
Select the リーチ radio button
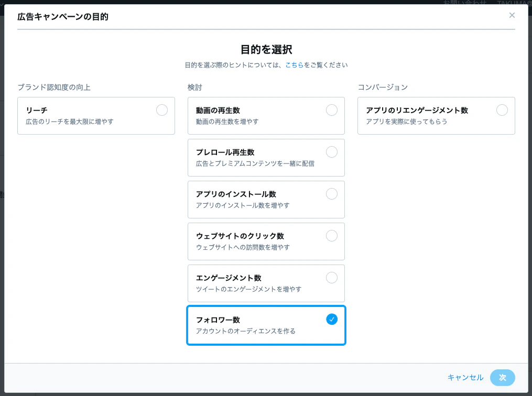click(162, 110)
